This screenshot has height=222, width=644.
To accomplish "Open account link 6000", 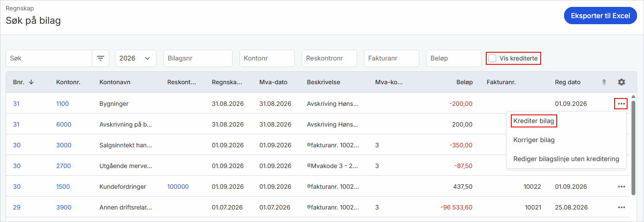I will [64, 124].
